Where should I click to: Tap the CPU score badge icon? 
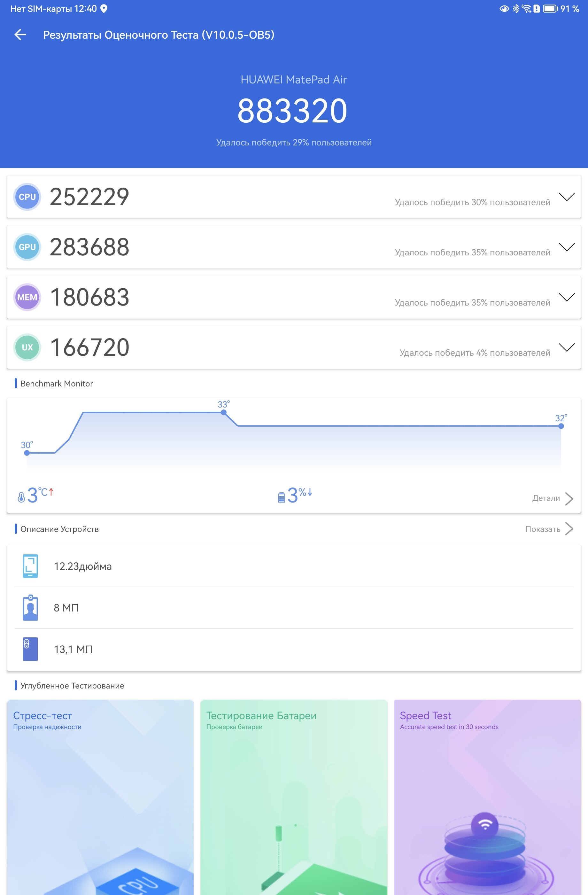coord(27,197)
